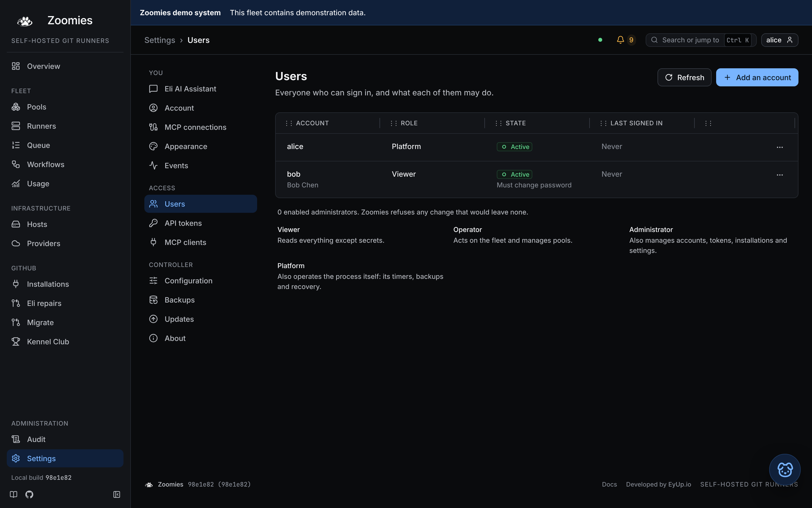The width and height of the screenshot is (812, 508).
Task: Open the docs book icon in sidebar footer
Action: click(x=14, y=494)
